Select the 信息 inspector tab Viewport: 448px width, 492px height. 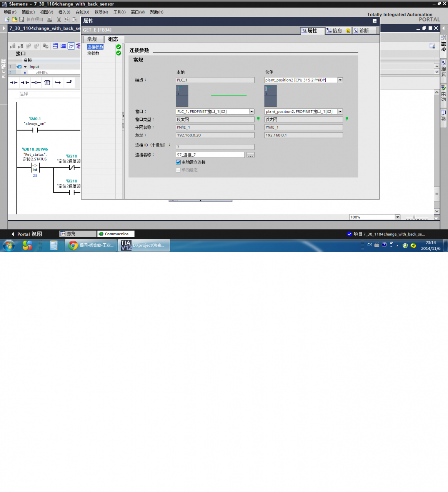(x=338, y=31)
